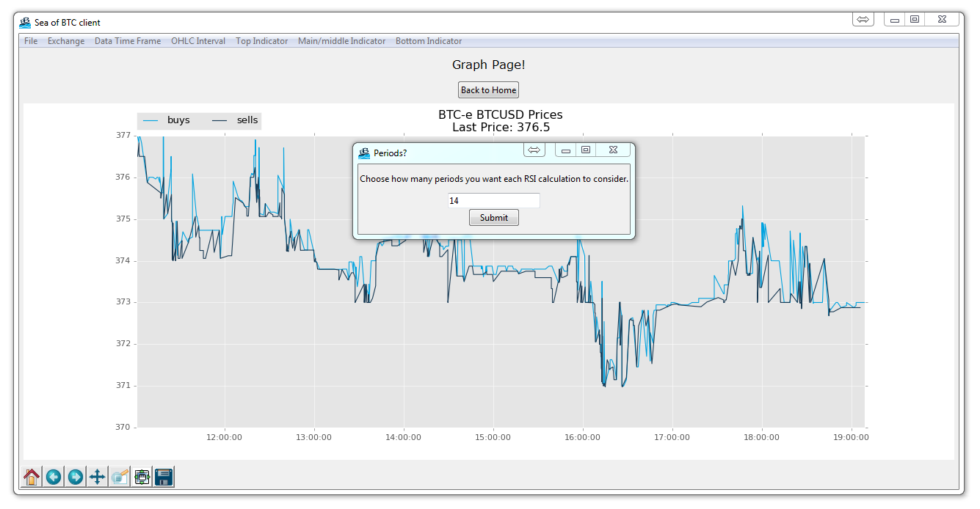The width and height of the screenshot is (980, 509).
Task: Click the periods input field showing 14
Action: tap(493, 199)
